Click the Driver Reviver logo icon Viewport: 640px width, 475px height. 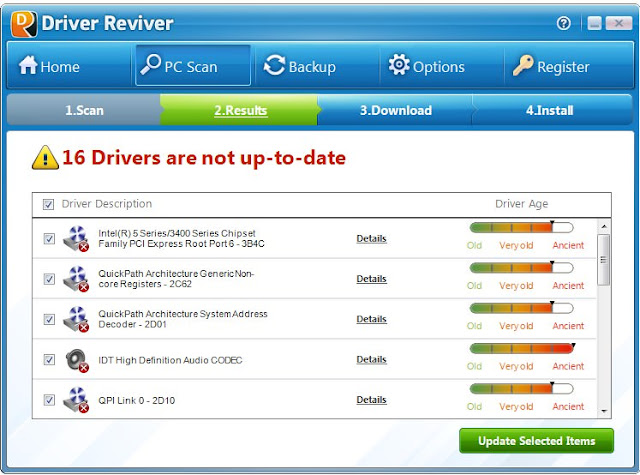(x=24, y=24)
